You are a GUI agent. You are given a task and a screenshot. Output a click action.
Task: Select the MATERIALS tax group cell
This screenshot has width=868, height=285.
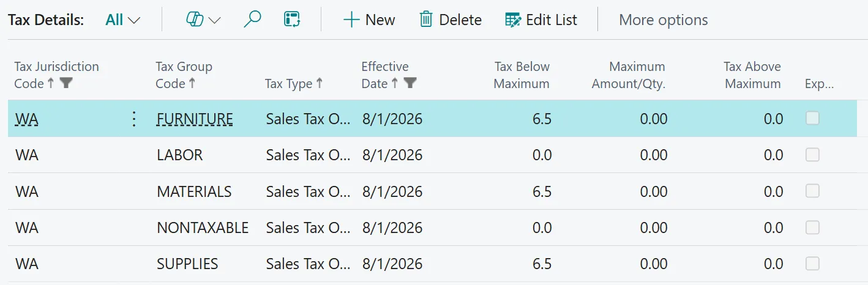coord(194,191)
